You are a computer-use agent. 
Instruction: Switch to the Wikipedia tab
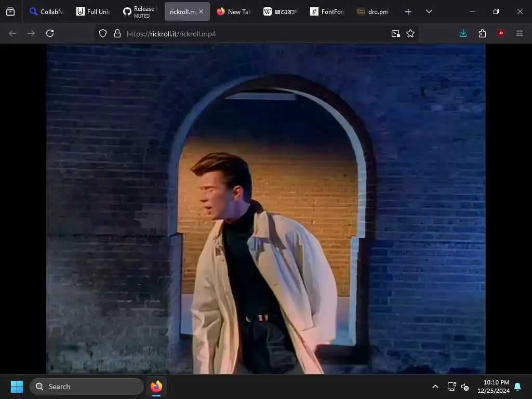click(280, 12)
